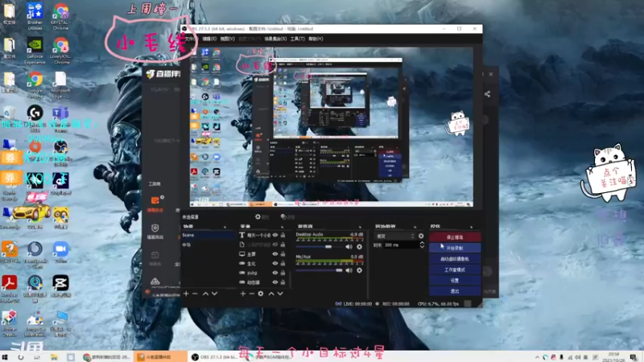
Task: Open 工具(T) menu in OBS
Action: pos(297,39)
